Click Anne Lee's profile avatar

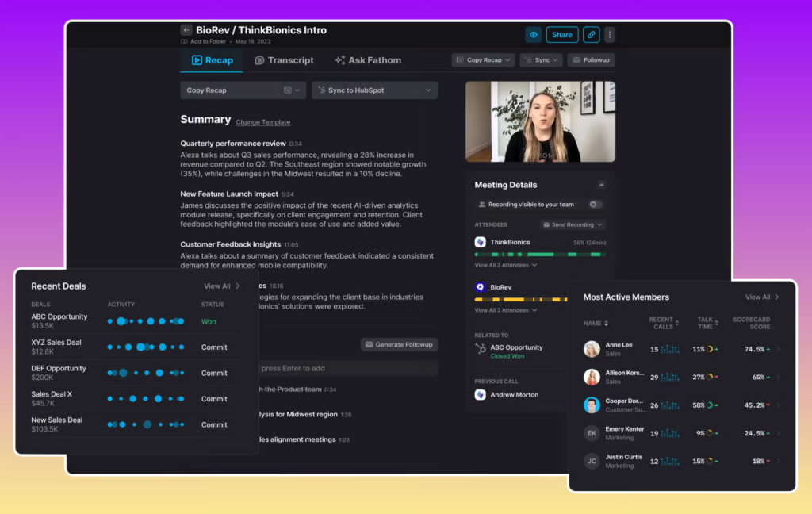592,349
